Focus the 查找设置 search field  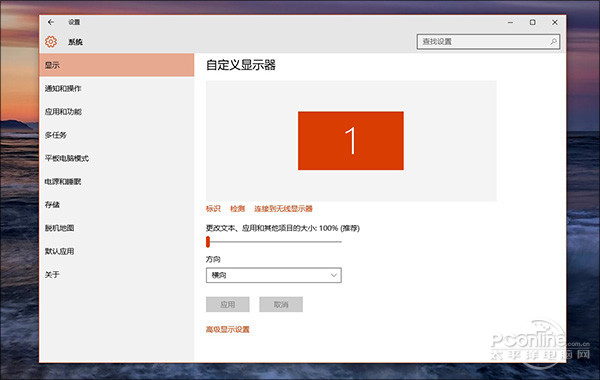(488, 42)
